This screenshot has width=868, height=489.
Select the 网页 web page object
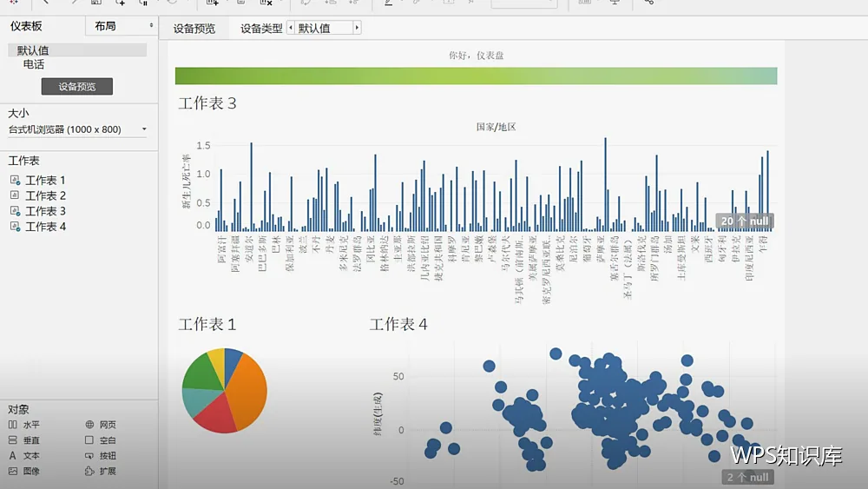tap(101, 425)
